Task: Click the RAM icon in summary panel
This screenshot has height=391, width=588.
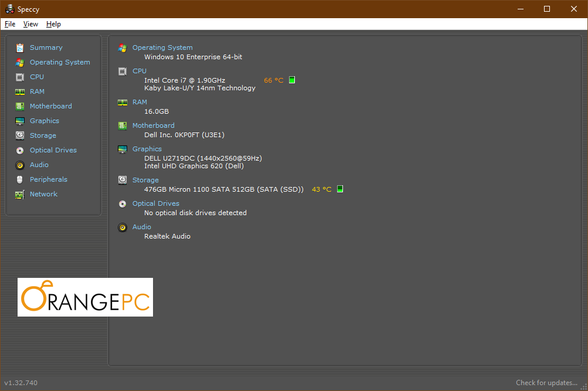Action: [123, 103]
